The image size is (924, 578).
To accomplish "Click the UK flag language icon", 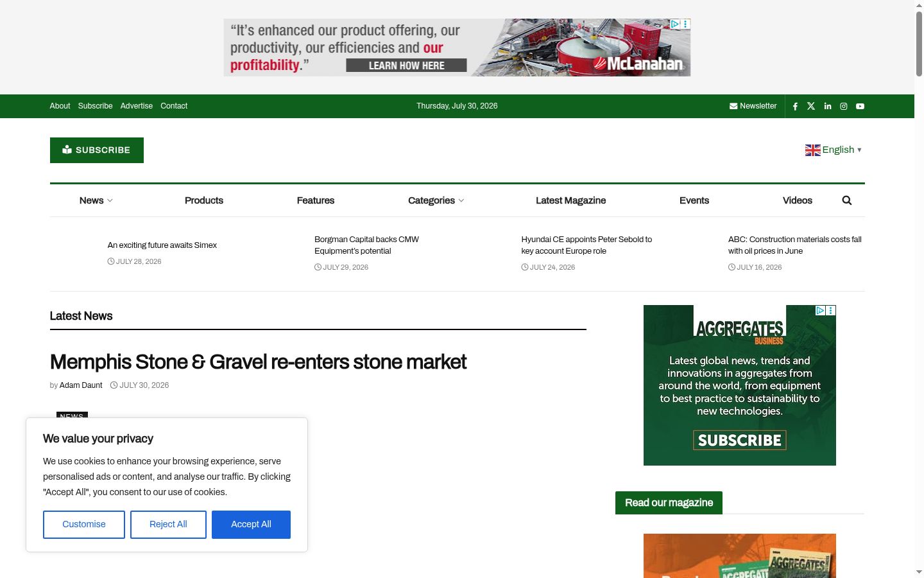I will (x=813, y=150).
